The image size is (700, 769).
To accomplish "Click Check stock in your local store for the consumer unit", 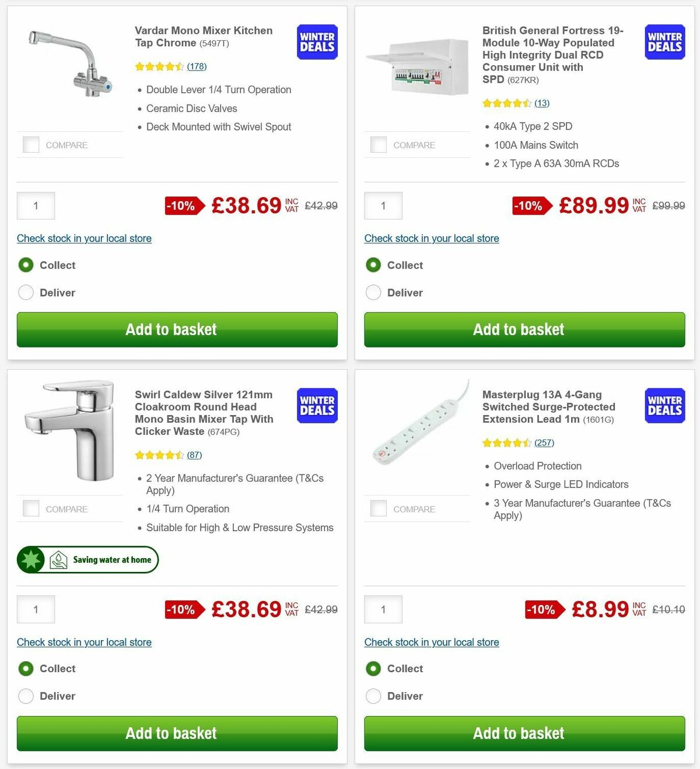I will coord(431,238).
